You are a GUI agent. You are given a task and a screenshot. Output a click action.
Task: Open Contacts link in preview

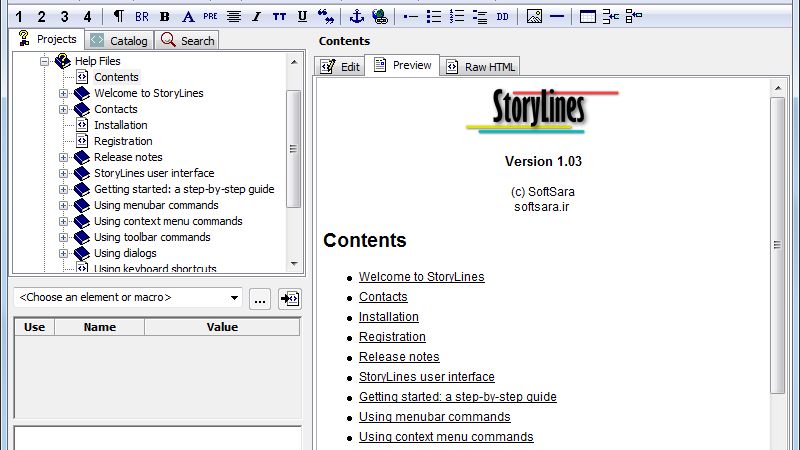point(383,296)
